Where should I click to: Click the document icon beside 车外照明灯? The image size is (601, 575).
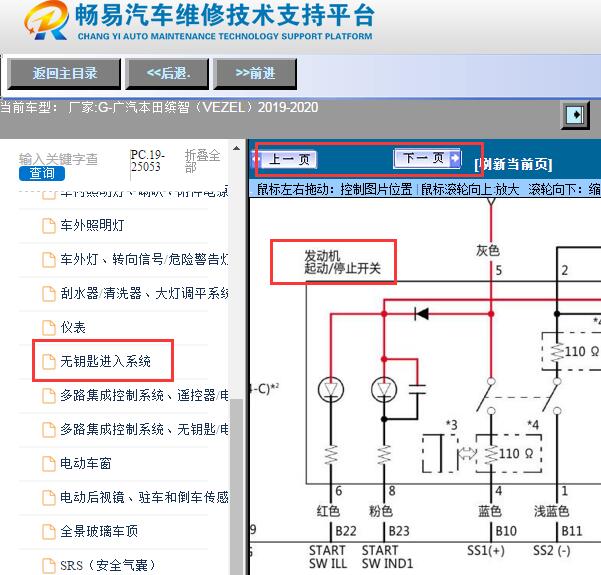[49, 226]
